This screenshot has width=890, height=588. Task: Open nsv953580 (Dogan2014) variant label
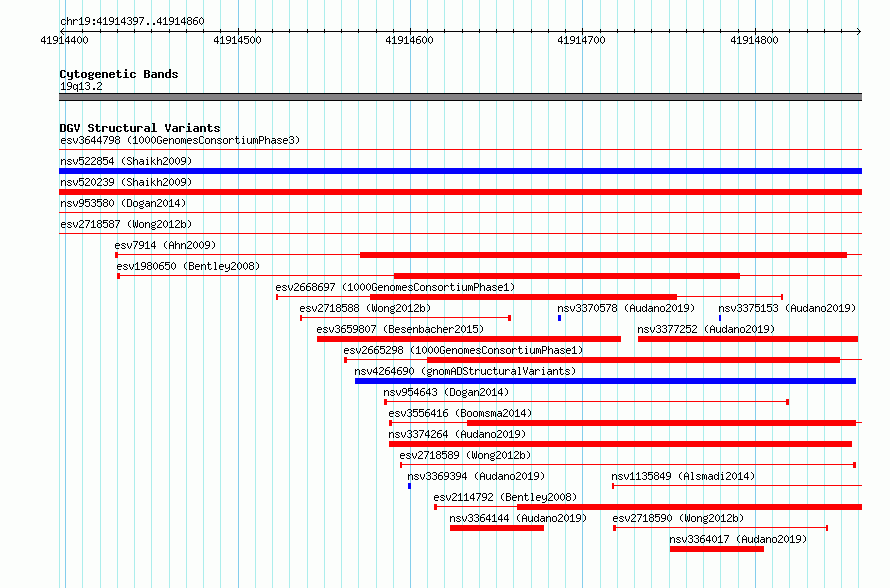123,203
